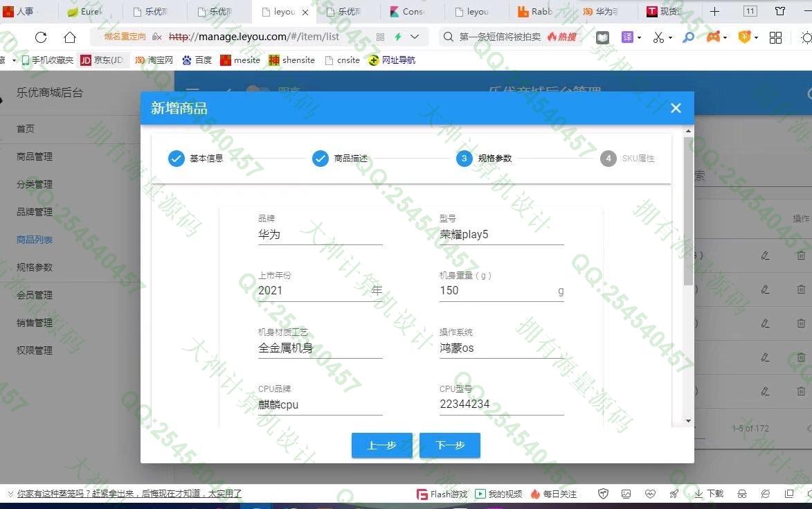Image resolution: width=812 pixels, height=509 pixels.
Task: Click the 机身材质工艺 field
Action: click(320, 348)
